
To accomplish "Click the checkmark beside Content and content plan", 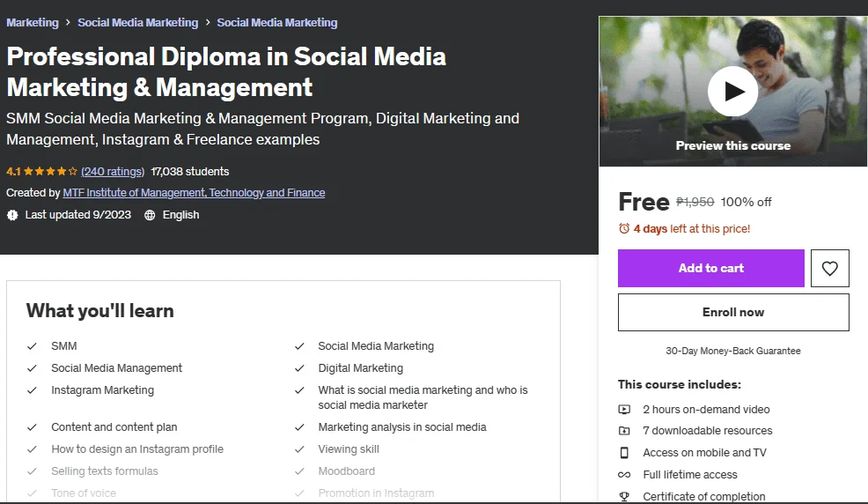I will pyautogui.click(x=32, y=427).
